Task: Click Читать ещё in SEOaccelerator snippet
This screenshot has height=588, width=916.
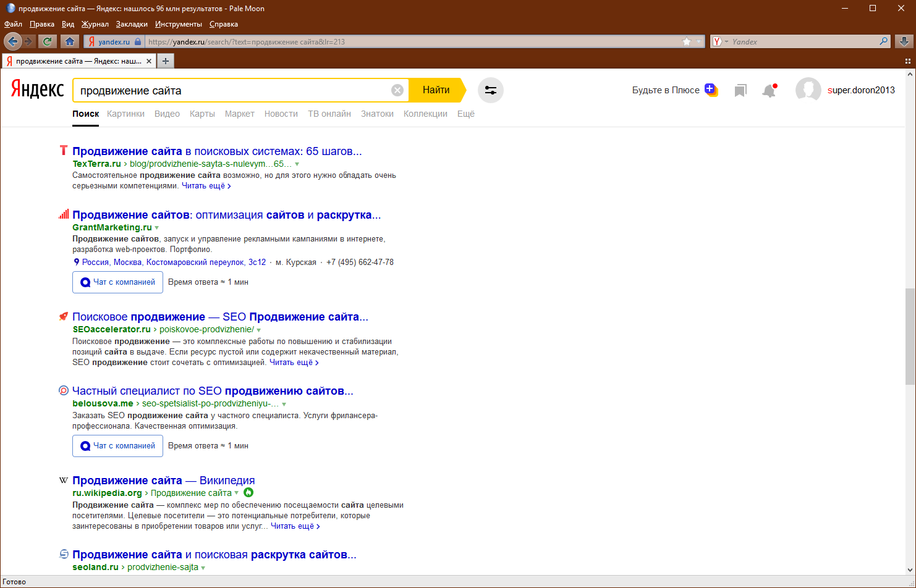Action: [x=294, y=363]
